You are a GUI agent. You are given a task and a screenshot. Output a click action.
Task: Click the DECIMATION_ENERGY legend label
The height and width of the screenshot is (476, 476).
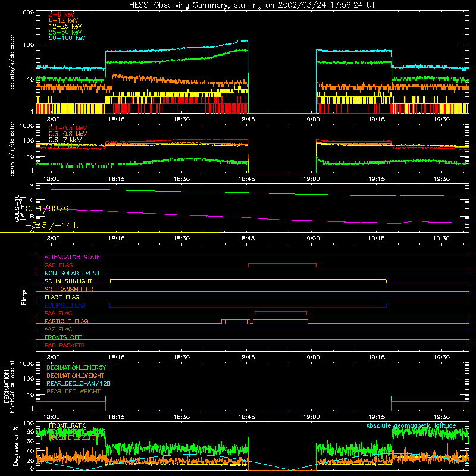click(x=76, y=368)
